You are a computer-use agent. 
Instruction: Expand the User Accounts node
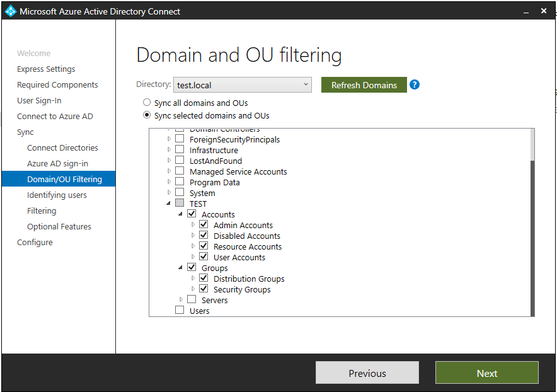coord(193,257)
